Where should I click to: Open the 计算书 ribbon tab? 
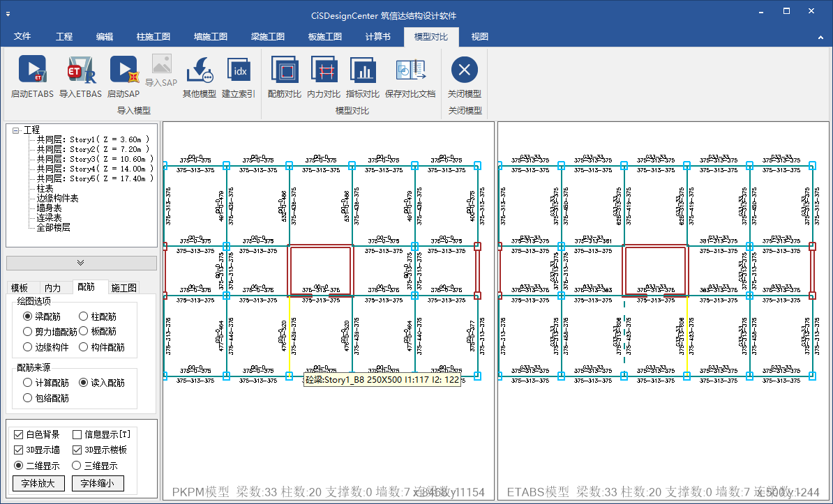(x=377, y=36)
